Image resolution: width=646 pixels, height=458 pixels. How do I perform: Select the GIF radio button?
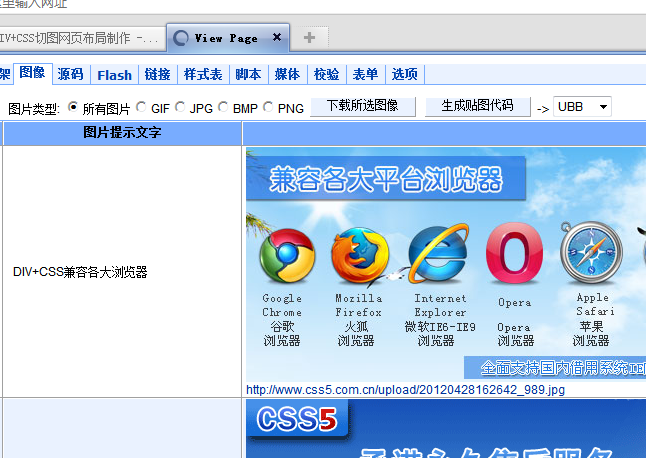pos(141,107)
